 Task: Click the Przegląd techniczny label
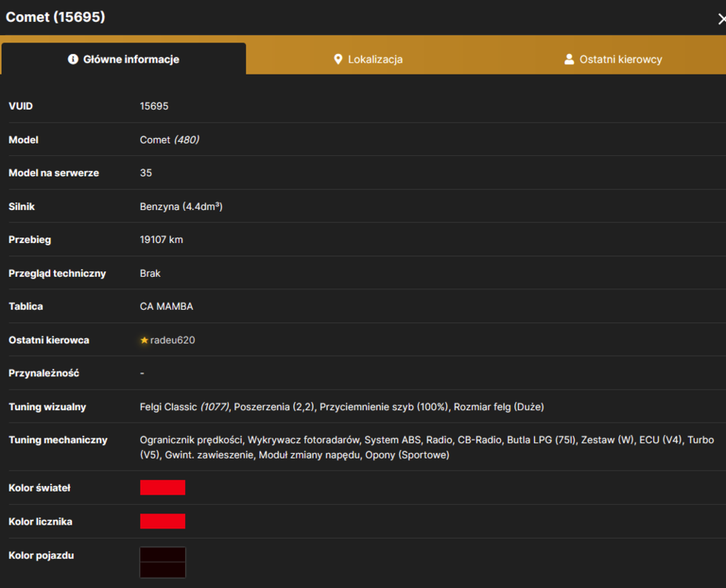click(57, 273)
